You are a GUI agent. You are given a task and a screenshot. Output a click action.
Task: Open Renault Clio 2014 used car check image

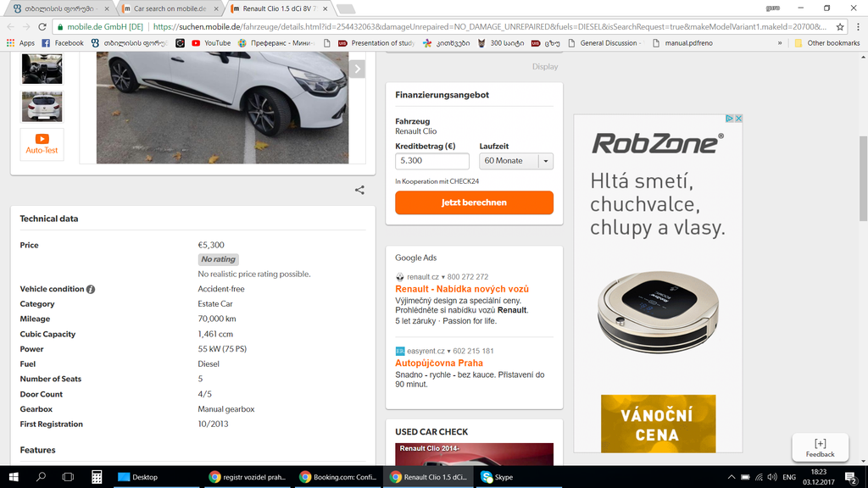tap(474, 454)
